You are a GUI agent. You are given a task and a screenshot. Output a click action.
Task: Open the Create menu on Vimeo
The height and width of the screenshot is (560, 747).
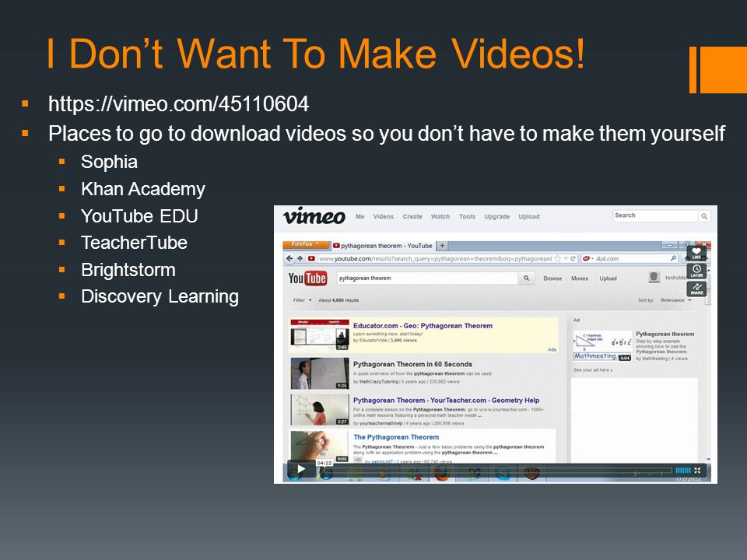[412, 216]
